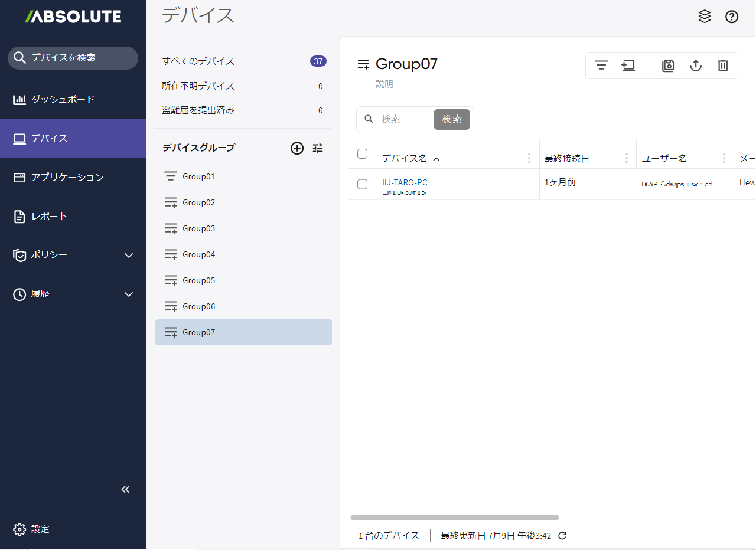Click the 最終接続日 column header
Screen dimensions: 756x550
pos(567,159)
